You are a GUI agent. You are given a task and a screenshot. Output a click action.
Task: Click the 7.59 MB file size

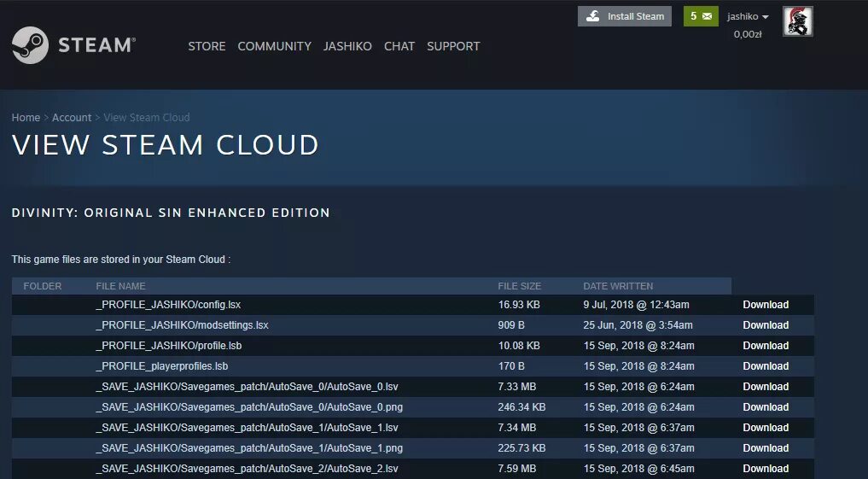pos(517,469)
